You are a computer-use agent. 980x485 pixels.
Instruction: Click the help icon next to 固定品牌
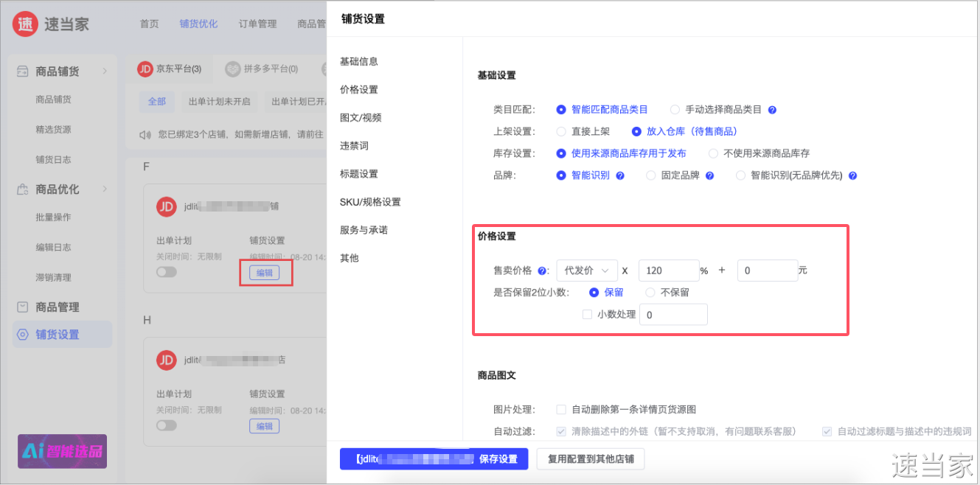pos(709,176)
